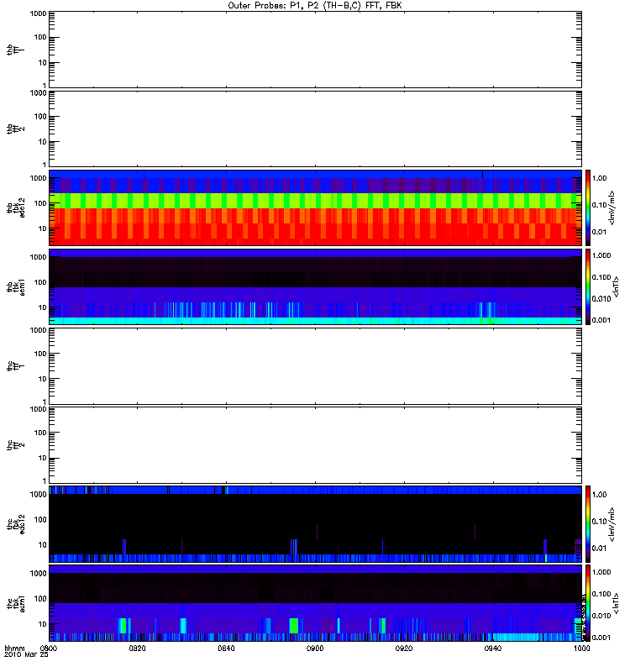Click the 'thb fbk edc12' y-axis panel label
Screen dimensions: 630x672
(x=16, y=207)
